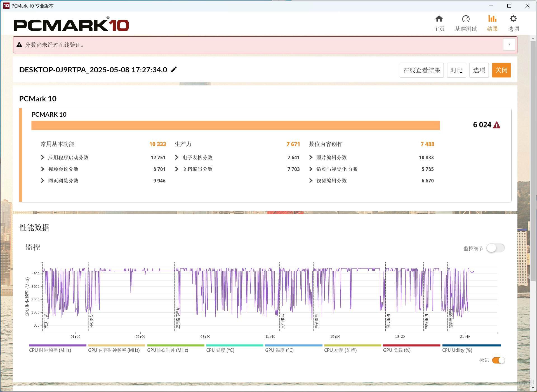The image size is (537, 392).
Task: Click the 网页浏览 marker on chart
Action: pyautogui.click(x=91, y=321)
